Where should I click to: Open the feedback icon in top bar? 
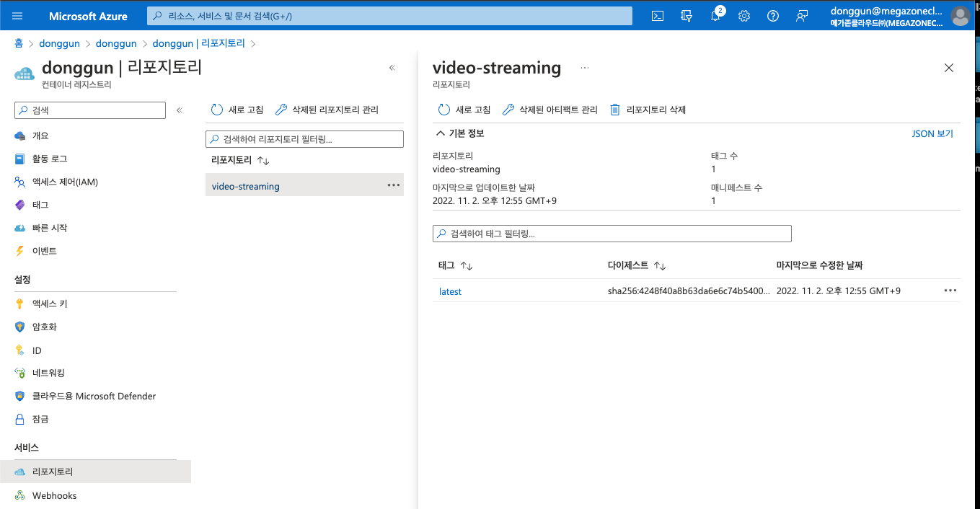[x=802, y=16]
